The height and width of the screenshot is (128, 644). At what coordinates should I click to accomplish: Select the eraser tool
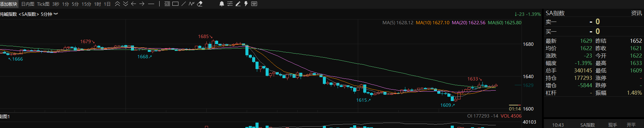(200, 4)
